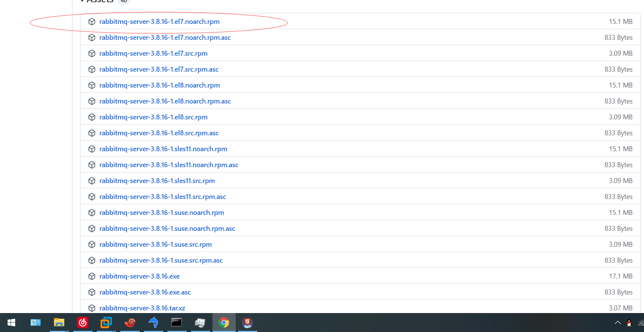Click the QQ penguin tray icon
This screenshot has width=644, height=332.
629,323
